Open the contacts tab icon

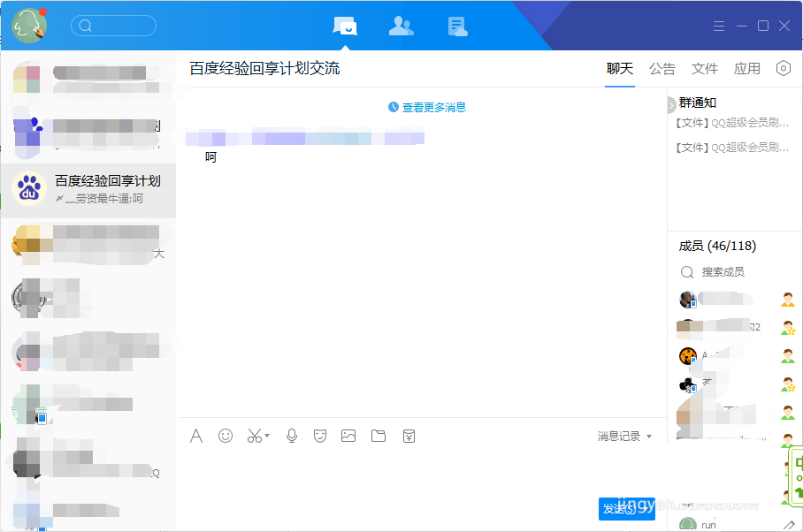tap(401, 27)
